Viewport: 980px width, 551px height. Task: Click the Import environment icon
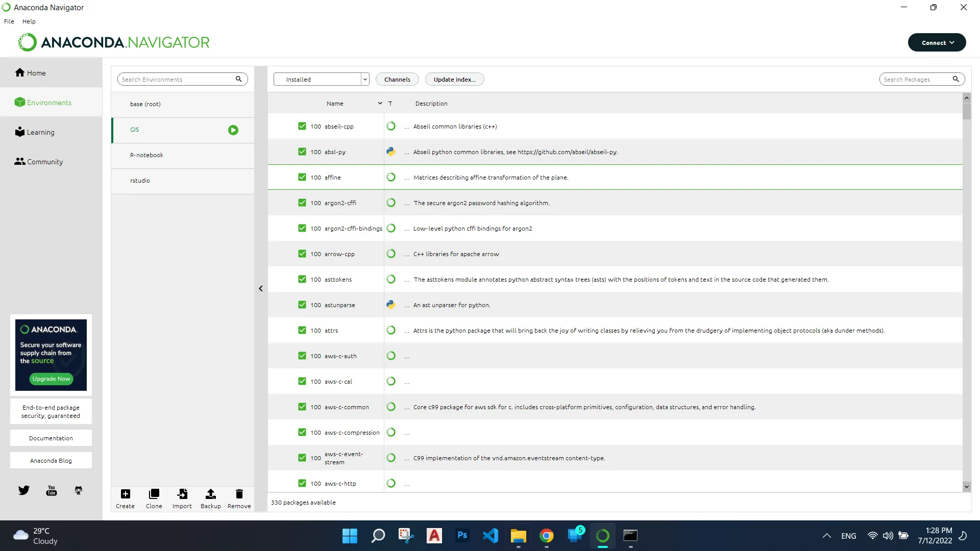pos(182,494)
